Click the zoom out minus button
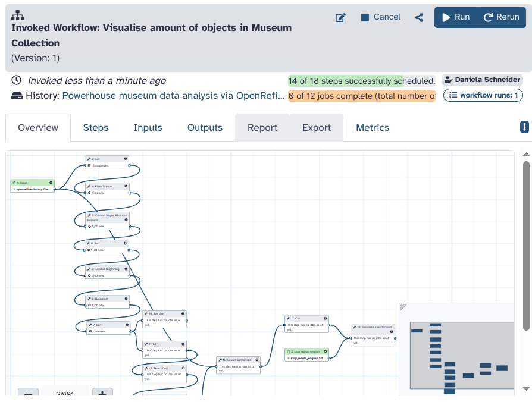This screenshot has height=402, width=532. [28, 394]
